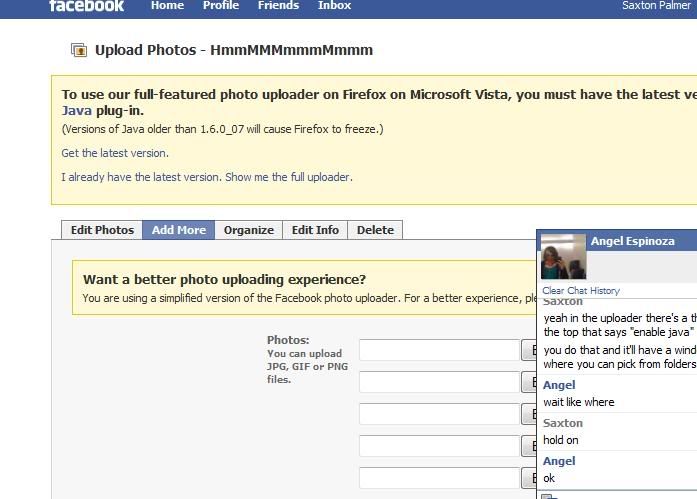Open Friends in top navigation
The width and height of the screenshot is (697, 499).
278,5
